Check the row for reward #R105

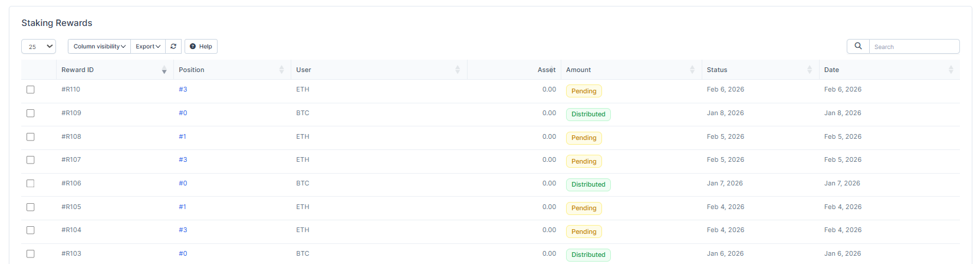click(31, 207)
